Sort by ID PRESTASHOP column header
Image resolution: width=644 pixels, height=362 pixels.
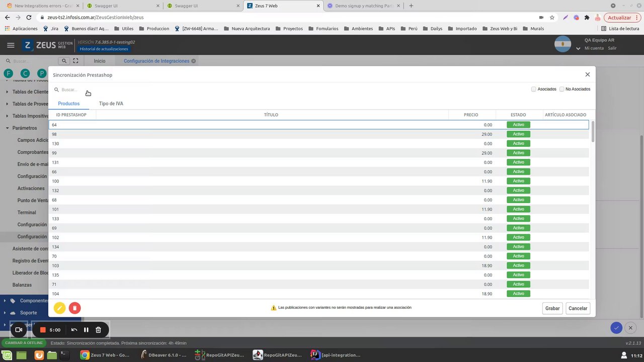click(71, 115)
